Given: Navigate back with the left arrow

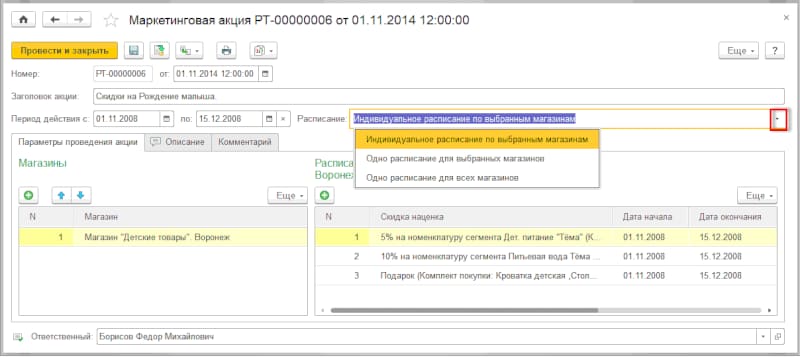Looking at the screenshot, I should point(55,20).
